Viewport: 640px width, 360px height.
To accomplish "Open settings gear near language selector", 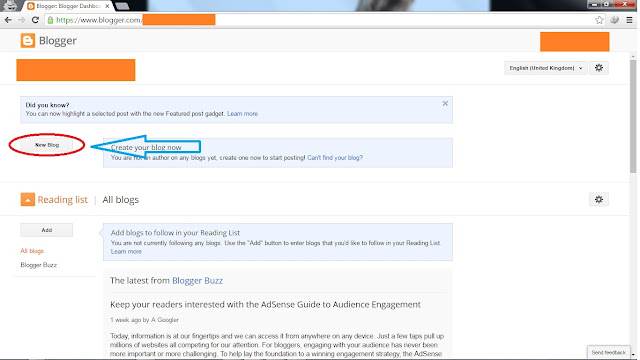I will 599,68.
